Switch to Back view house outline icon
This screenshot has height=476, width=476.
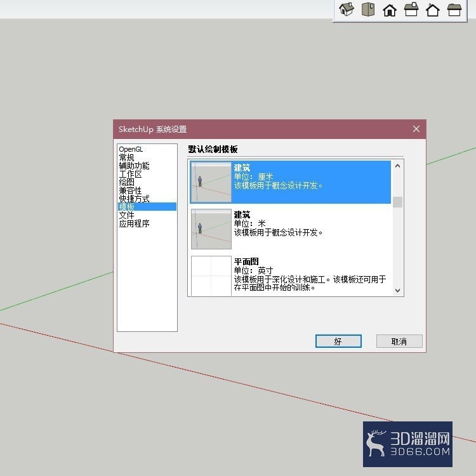click(433, 10)
